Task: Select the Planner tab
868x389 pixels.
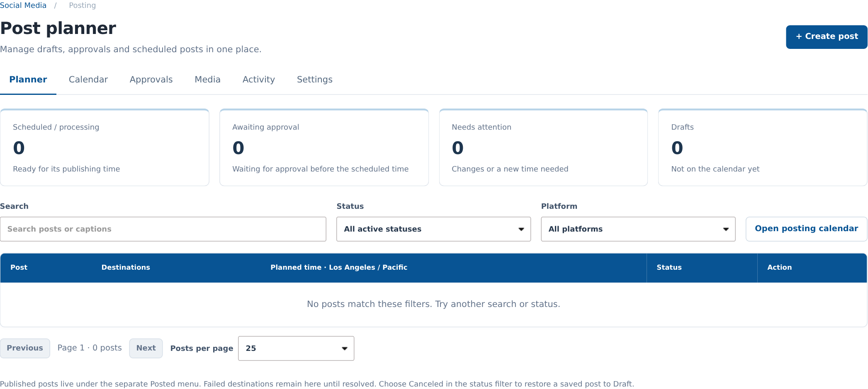Action: pos(28,80)
